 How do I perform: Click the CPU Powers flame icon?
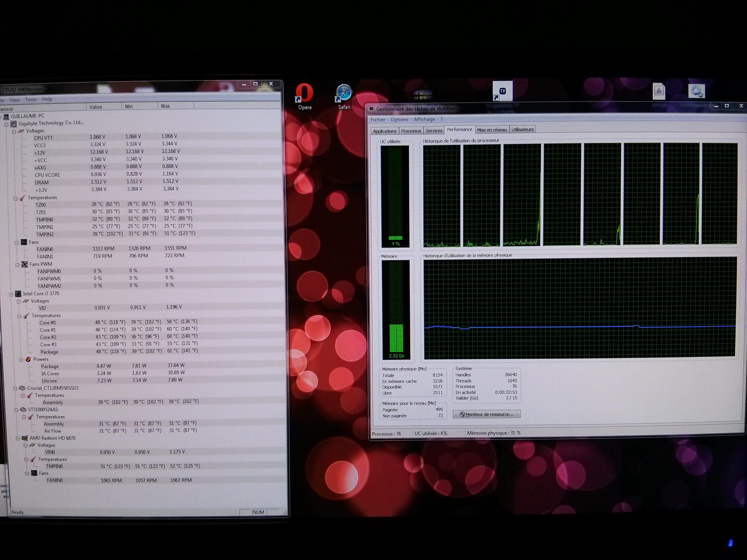click(28, 360)
